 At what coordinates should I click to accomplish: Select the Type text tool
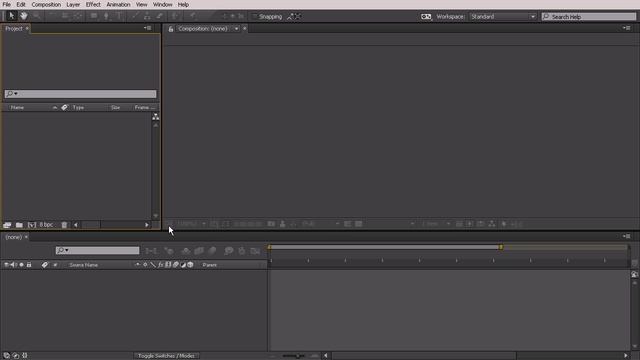(119, 16)
